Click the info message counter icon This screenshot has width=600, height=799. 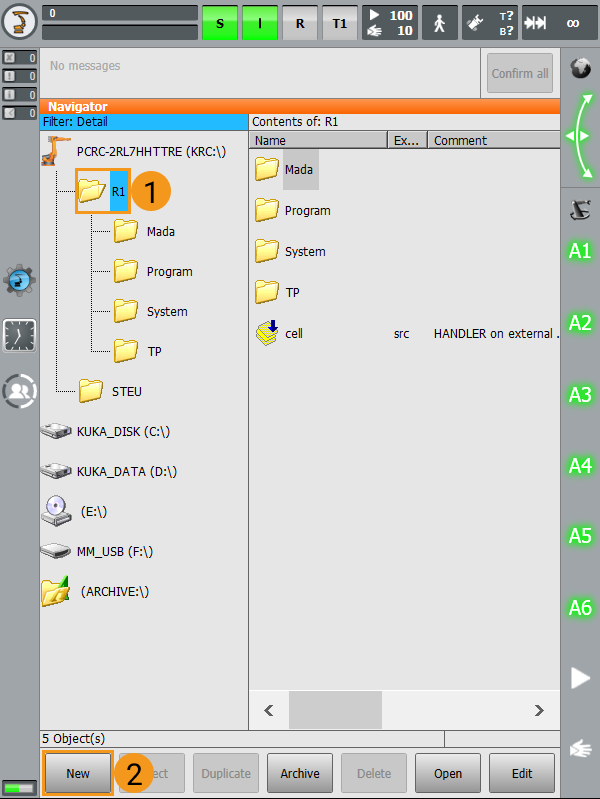tap(19, 94)
